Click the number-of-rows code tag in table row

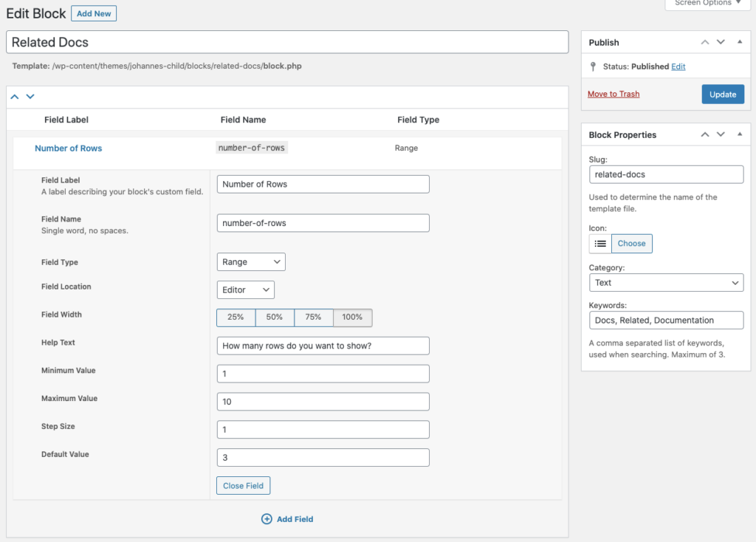coord(252,148)
